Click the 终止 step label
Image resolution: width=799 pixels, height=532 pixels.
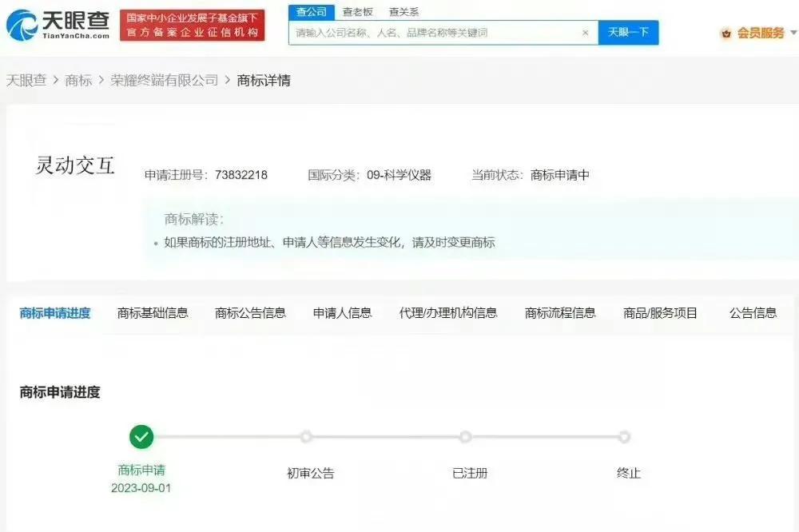click(628, 474)
